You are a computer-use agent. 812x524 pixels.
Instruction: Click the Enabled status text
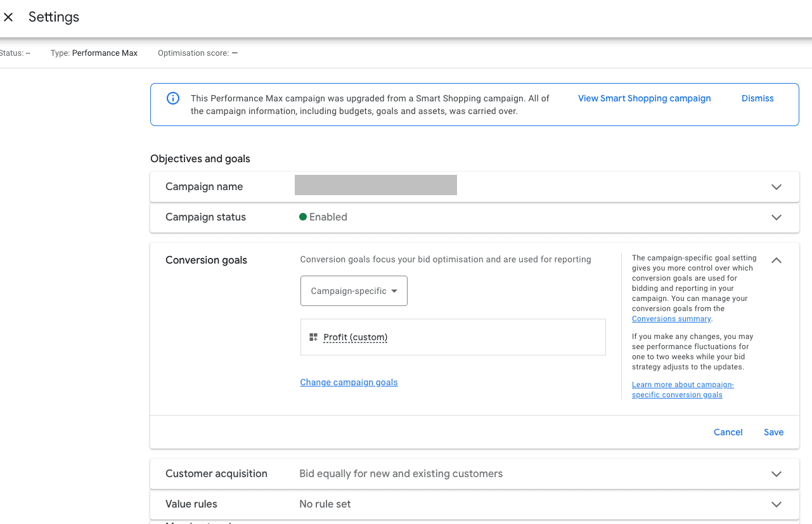point(328,217)
